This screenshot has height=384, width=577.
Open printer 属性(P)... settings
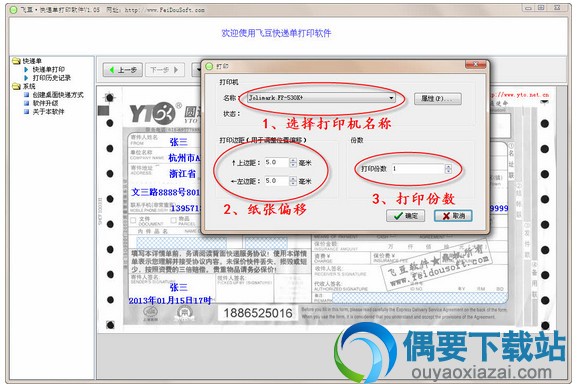pyautogui.click(x=438, y=99)
